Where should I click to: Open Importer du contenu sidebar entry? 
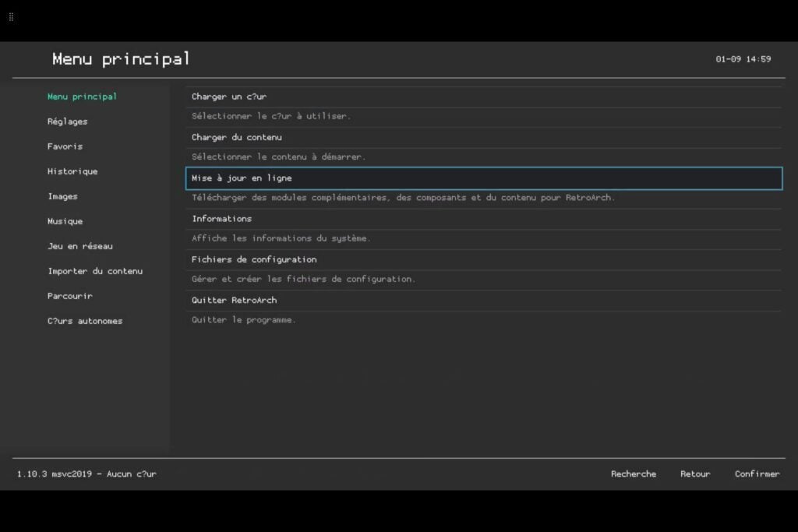pos(95,271)
